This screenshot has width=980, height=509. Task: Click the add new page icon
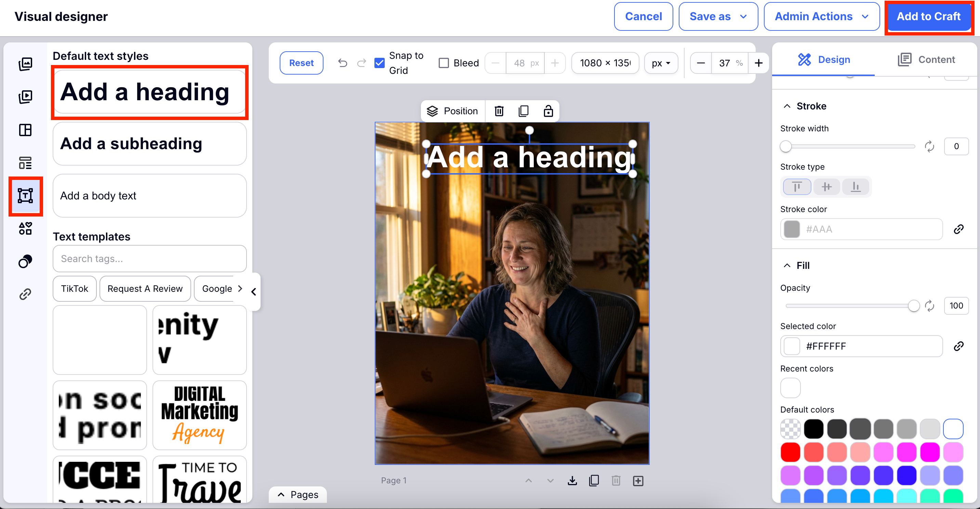[x=638, y=481]
